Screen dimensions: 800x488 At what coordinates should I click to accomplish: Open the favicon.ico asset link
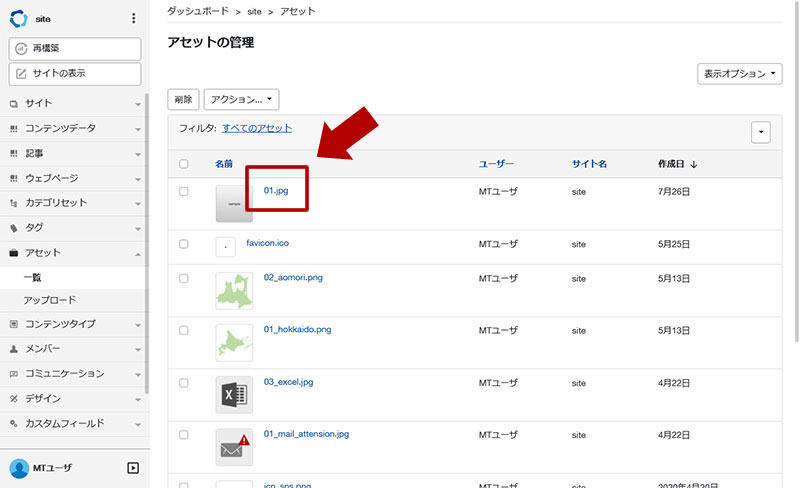pyautogui.click(x=267, y=243)
